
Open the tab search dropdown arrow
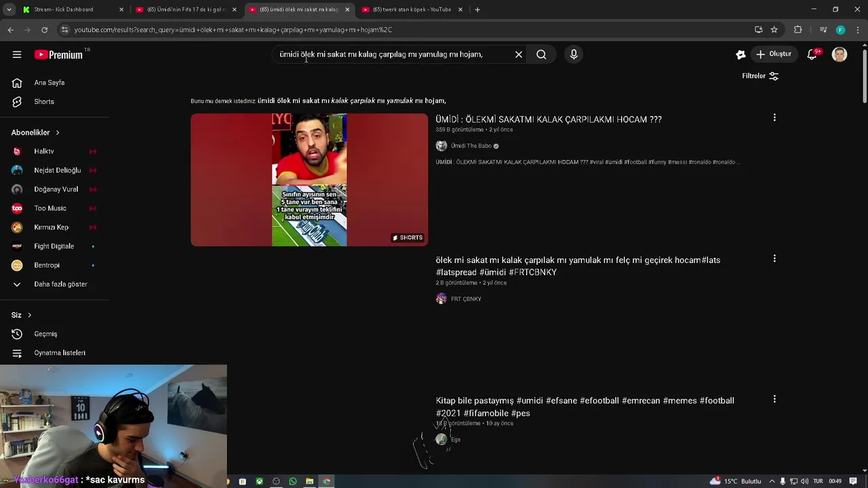pos(8,9)
